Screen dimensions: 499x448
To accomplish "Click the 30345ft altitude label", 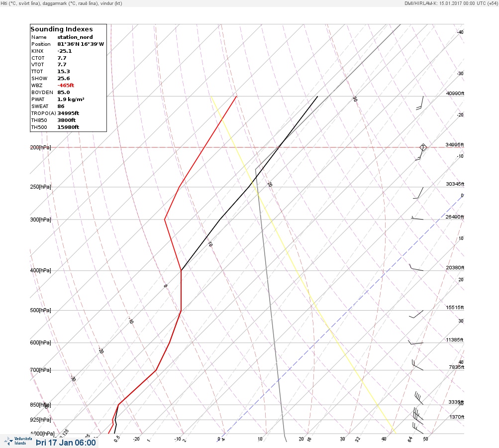I will [455, 184].
